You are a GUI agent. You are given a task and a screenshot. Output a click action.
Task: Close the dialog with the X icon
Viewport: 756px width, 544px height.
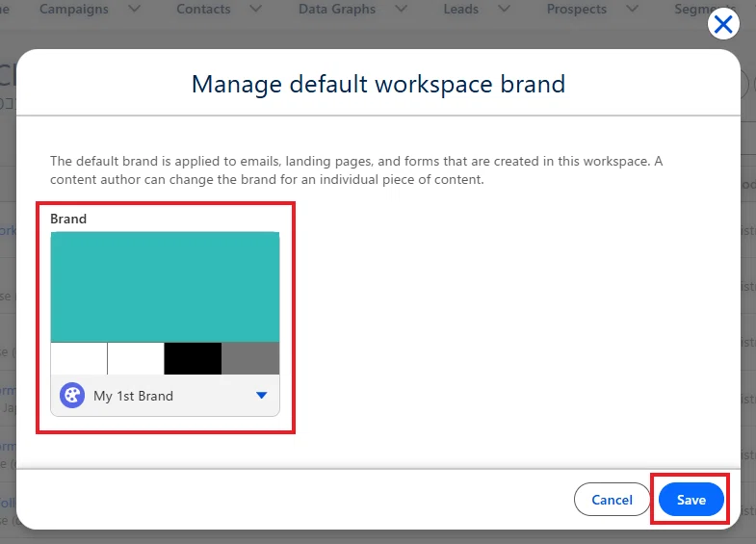point(723,24)
